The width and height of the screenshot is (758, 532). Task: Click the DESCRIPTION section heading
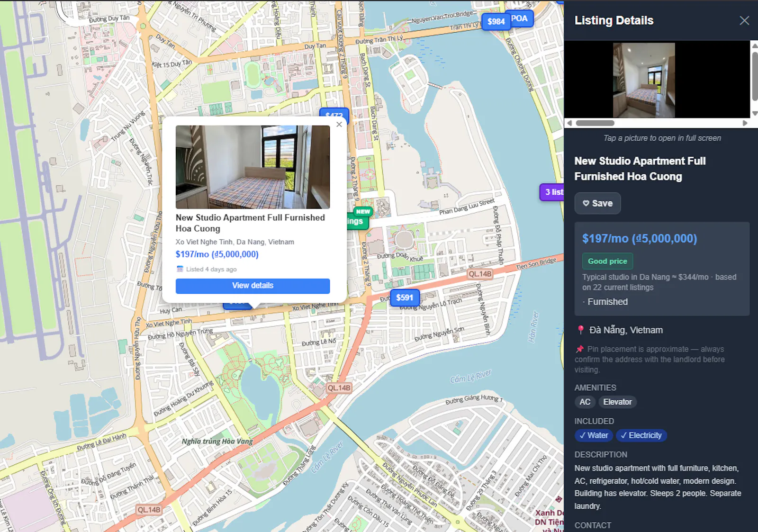[x=601, y=455]
